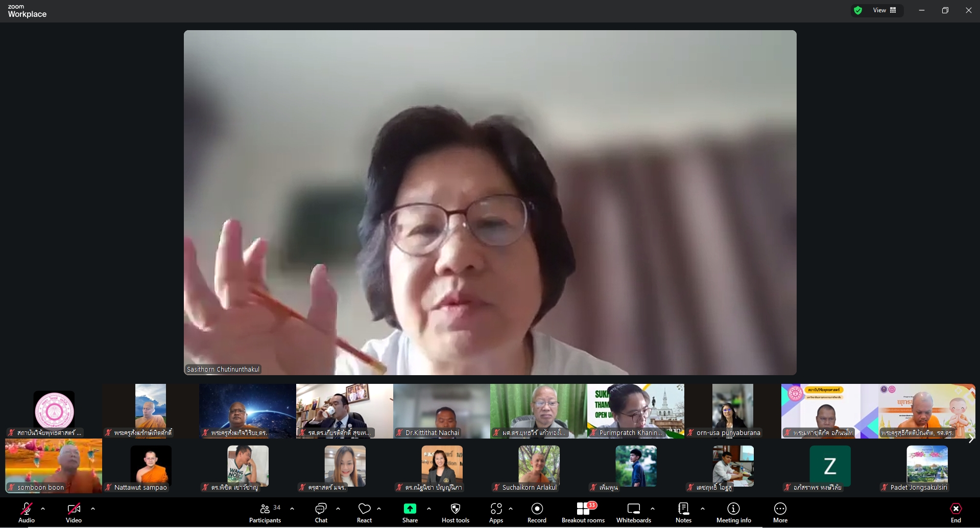The height and width of the screenshot is (528, 980).
Task: Open the Participants panel
Action: pos(265,513)
